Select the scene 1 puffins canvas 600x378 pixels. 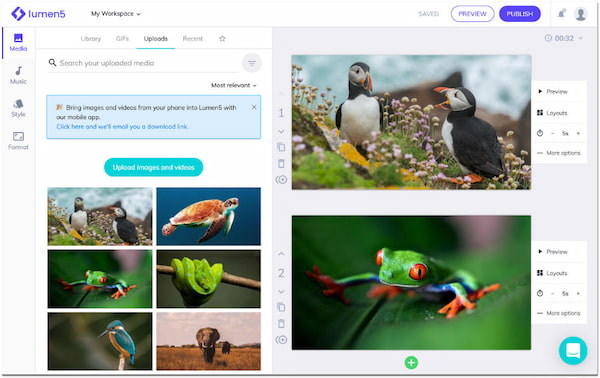pyautogui.click(x=411, y=122)
